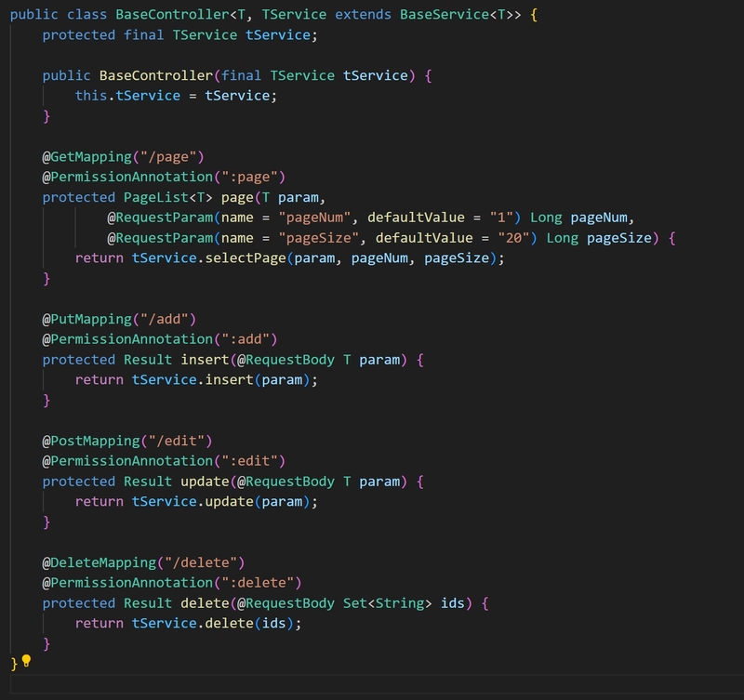Click @PermissionAnnotation(":page") annotation
The image size is (744, 700).
pos(164,177)
